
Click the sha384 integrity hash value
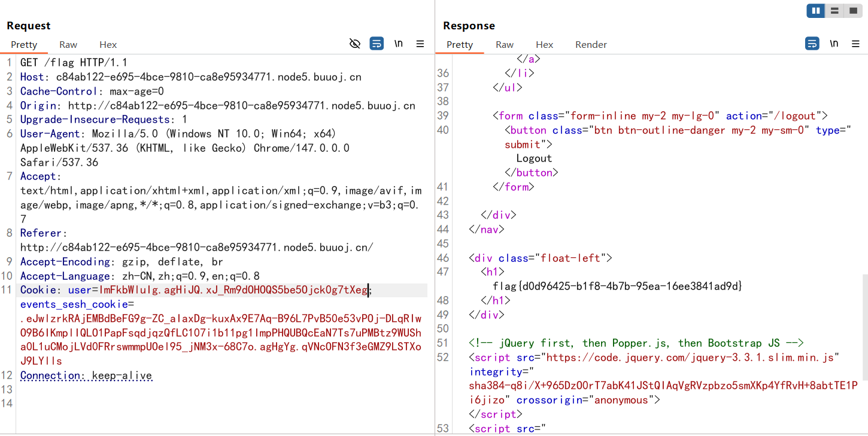coord(663,393)
